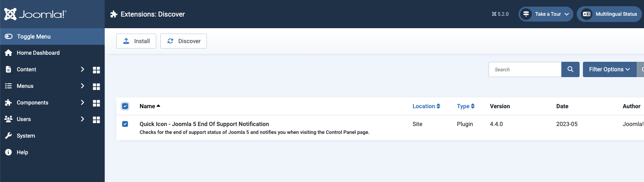
Task: Open the Menus dashboard grid icon
Action: [x=96, y=86]
